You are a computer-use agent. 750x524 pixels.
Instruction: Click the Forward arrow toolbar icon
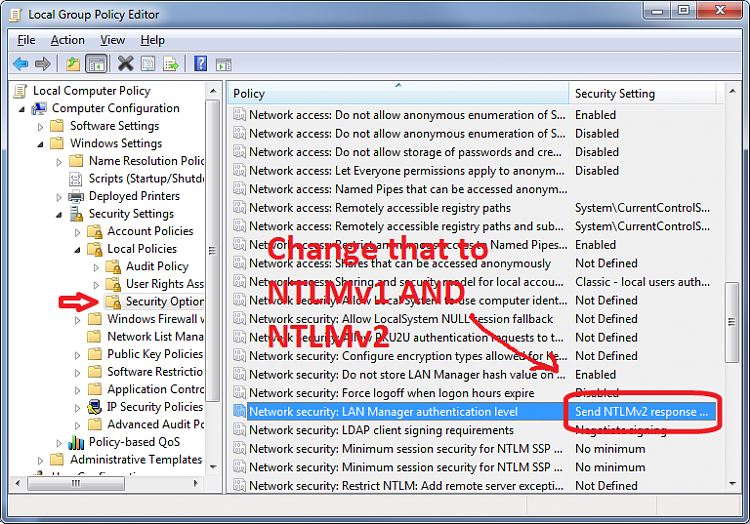[x=43, y=63]
